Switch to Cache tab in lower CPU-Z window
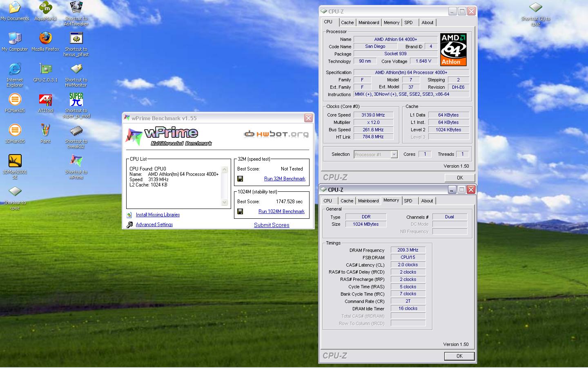 coord(347,201)
